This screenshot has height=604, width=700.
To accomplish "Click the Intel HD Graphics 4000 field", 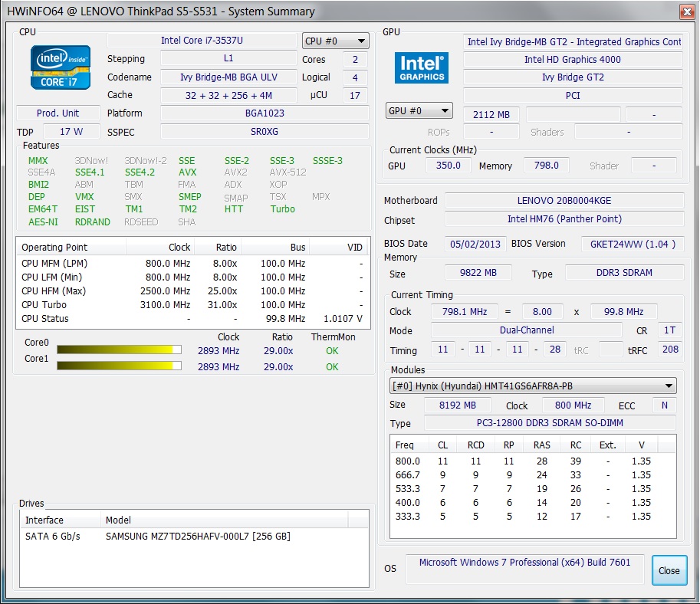I will (x=573, y=59).
